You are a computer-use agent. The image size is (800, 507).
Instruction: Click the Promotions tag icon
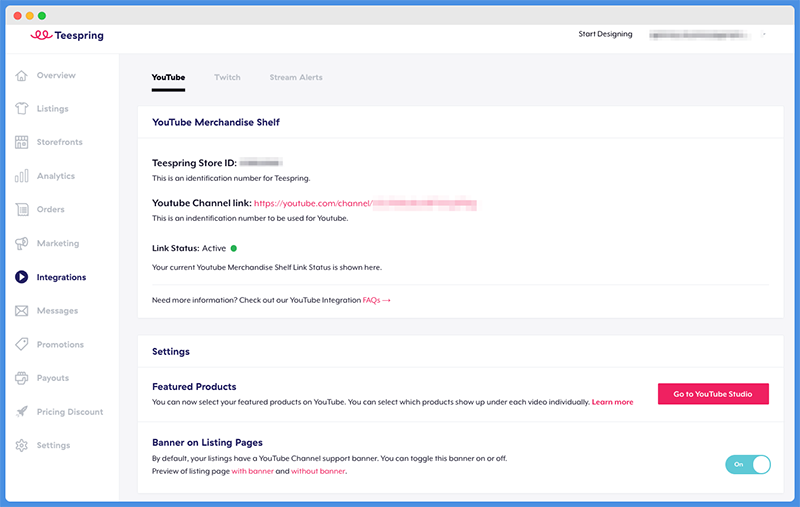pos(21,344)
